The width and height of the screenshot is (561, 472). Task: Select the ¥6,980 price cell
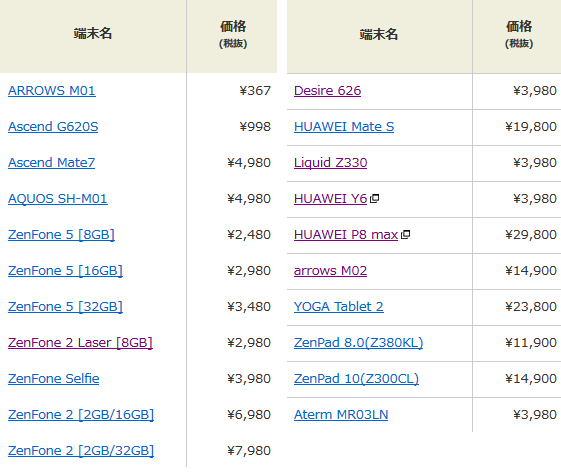click(249, 415)
